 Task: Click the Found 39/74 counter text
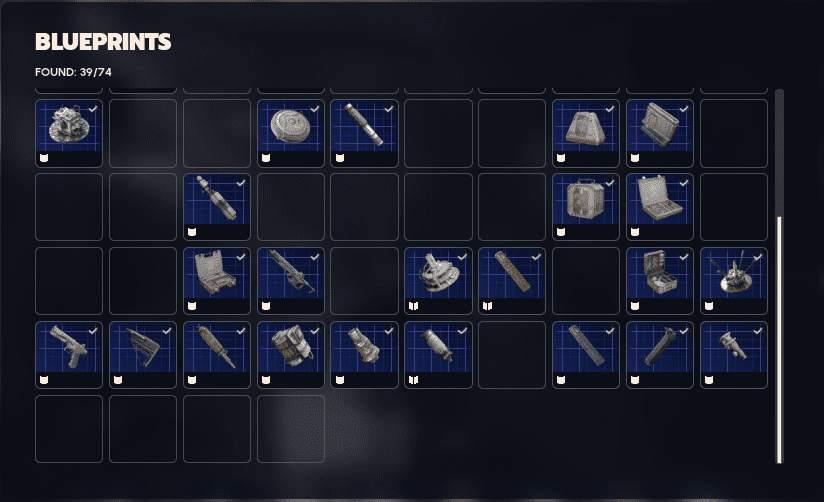tap(73, 72)
